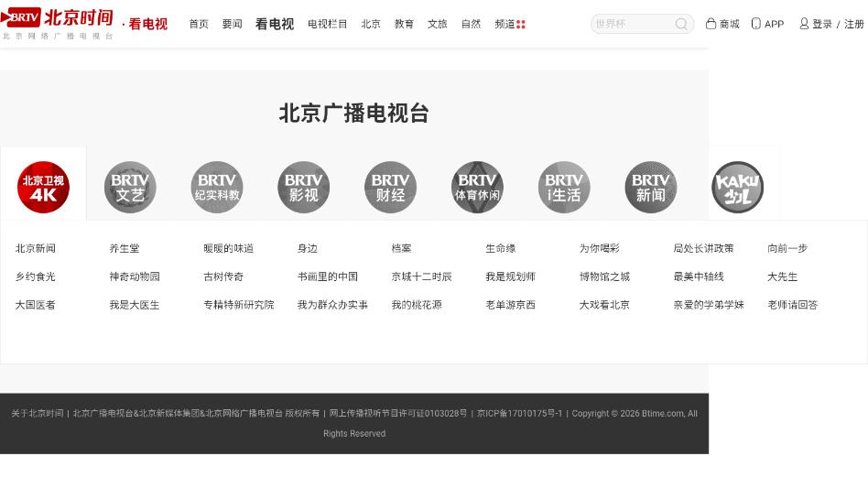Image resolution: width=868 pixels, height=488 pixels.
Task: Click the user profile icon
Action: [x=804, y=24]
